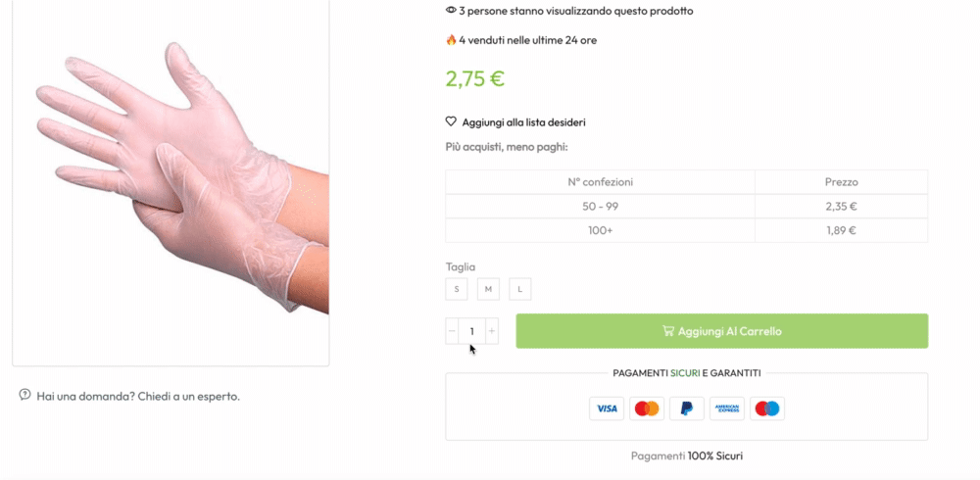The image size is (980, 480).
Task: Click the Maestro payment icon
Action: click(767, 408)
